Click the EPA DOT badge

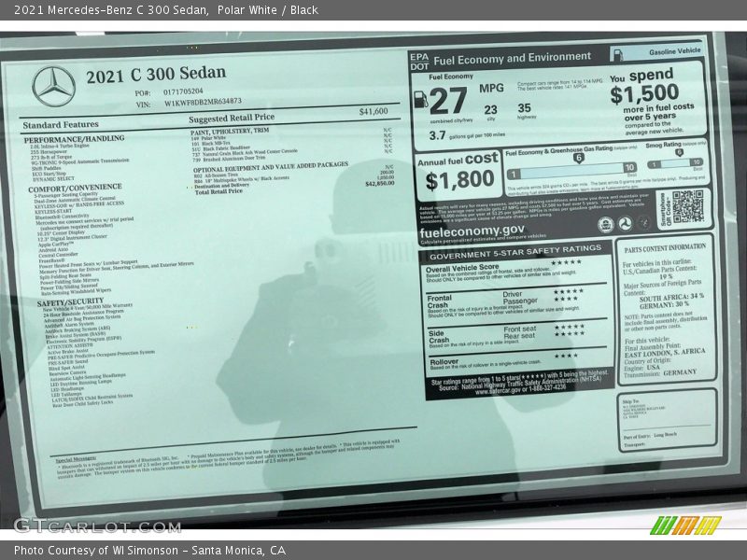(418, 61)
